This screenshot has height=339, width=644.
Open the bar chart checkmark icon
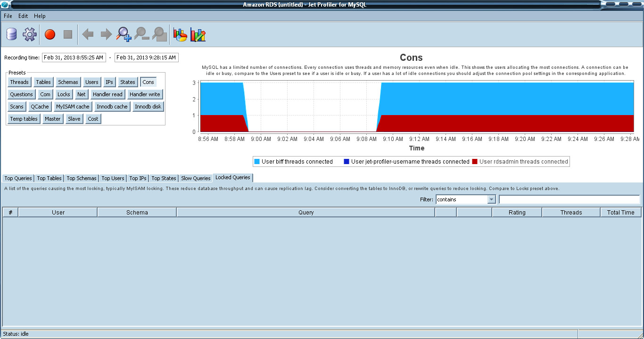[198, 34]
